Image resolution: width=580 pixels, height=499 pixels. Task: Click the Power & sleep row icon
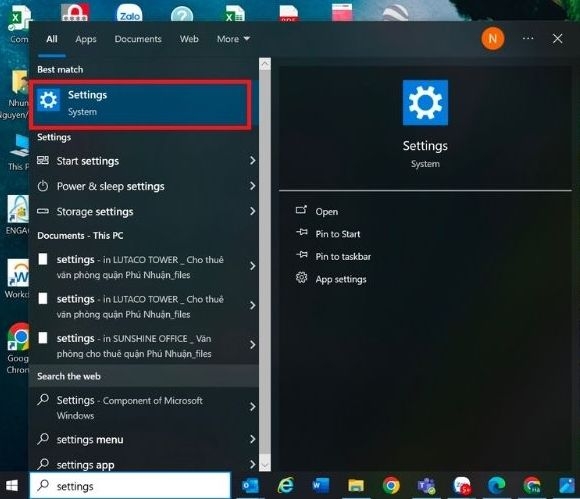43,186
